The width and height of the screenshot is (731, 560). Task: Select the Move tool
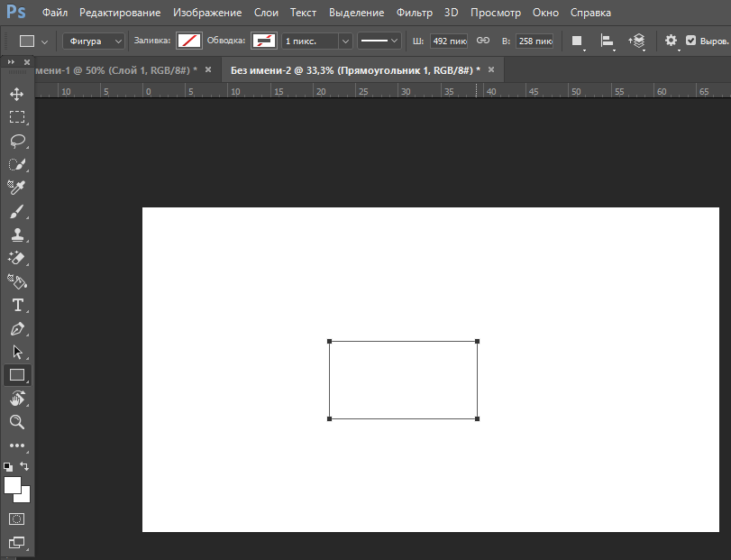16,94
